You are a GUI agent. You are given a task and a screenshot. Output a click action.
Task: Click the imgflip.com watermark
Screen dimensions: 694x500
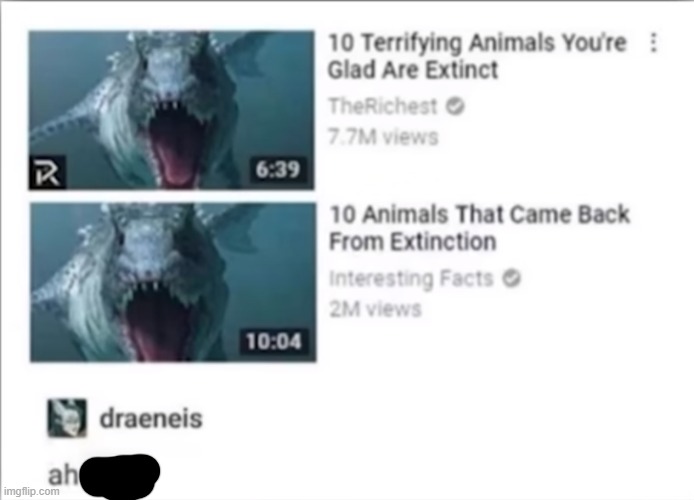(x=31, y=491)
